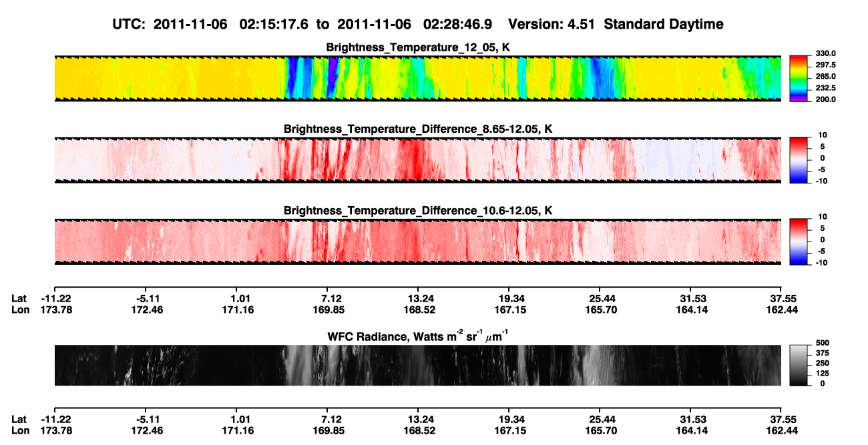Image resolution: width=868 pixels, height=445 pixels.
Task: Click the '10' label on 8.65-12.05 color bar
Action: tap(821, 135)
